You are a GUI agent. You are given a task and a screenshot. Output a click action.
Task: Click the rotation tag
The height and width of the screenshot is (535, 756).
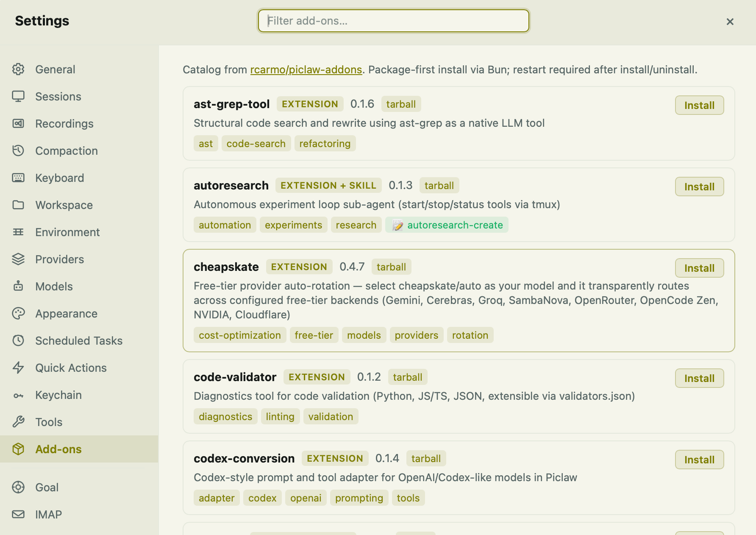pyautogui.click(x=470, y=335)
